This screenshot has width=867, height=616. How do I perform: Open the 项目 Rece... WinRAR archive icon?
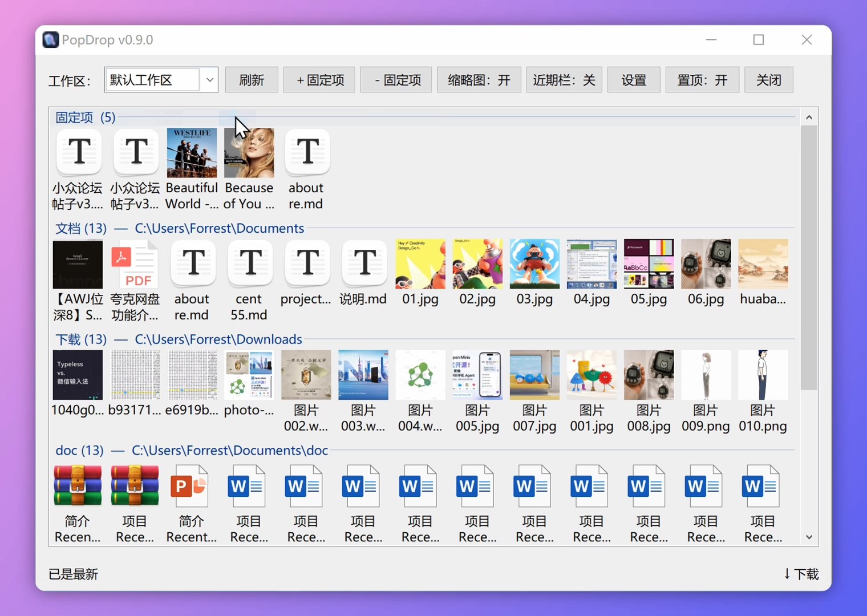pos(135,486)
